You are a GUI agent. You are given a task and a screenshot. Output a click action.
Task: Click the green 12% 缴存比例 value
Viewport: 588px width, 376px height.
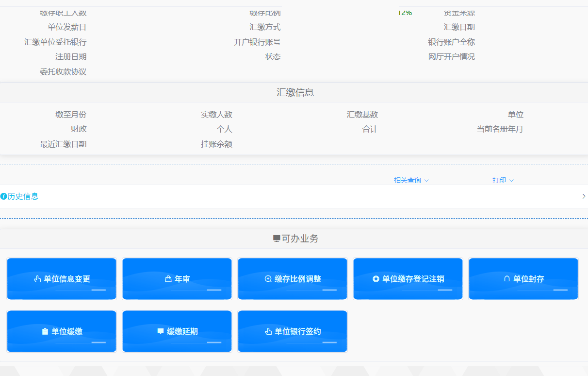click(x=405, y=13)
